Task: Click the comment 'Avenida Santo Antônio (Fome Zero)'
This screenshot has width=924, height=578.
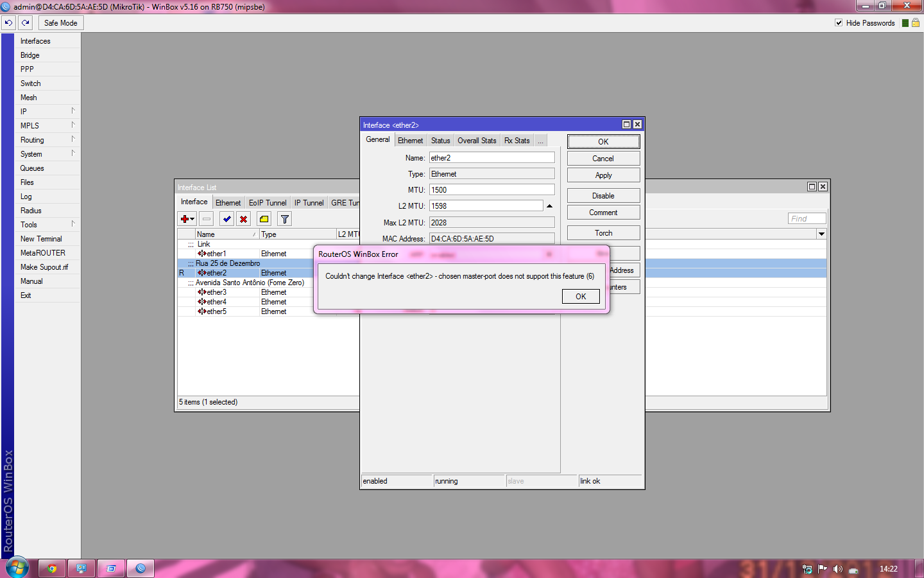Action: click(250, 283)
